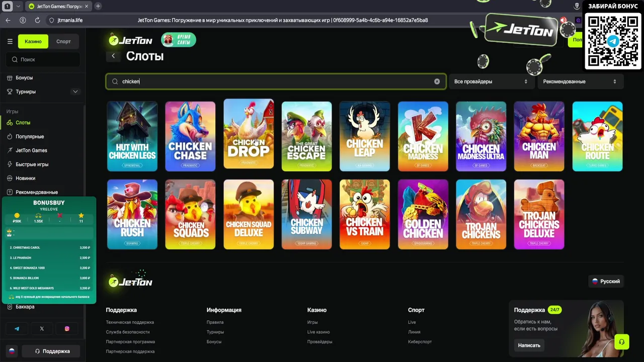Open JetTon Games in the sidebar
644x362 pixels.
(x=31, y=150)
